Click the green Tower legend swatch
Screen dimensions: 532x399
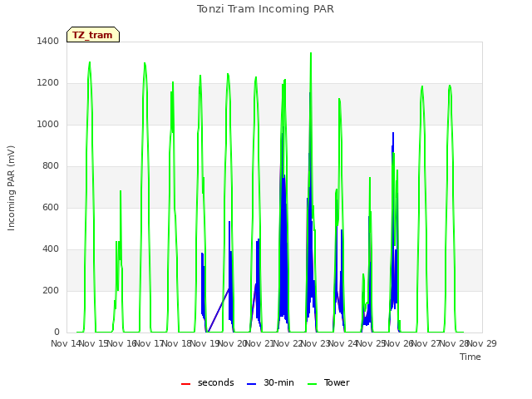pos(312,384)
